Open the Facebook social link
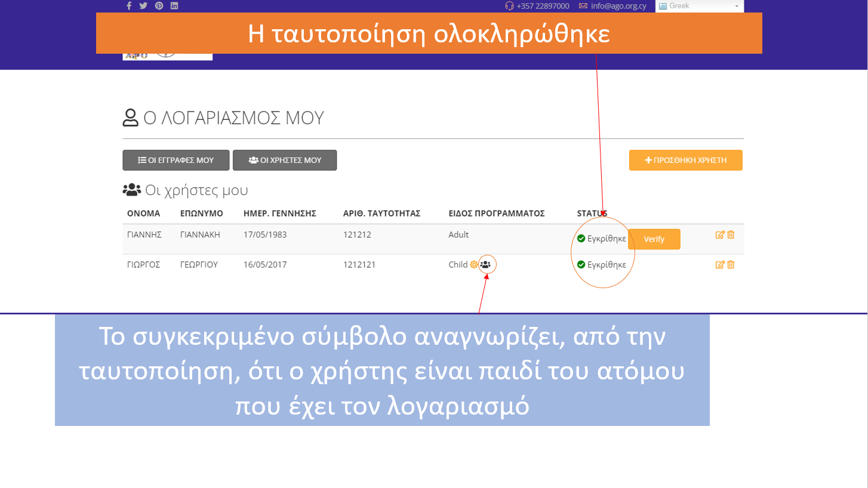This screenshot has width=868, height=488. point(129,6)
